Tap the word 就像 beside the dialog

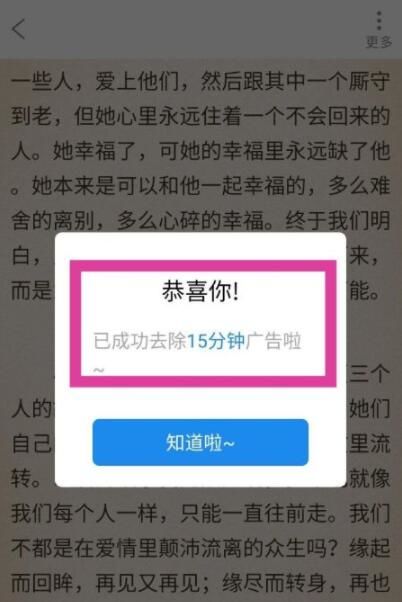369,478
